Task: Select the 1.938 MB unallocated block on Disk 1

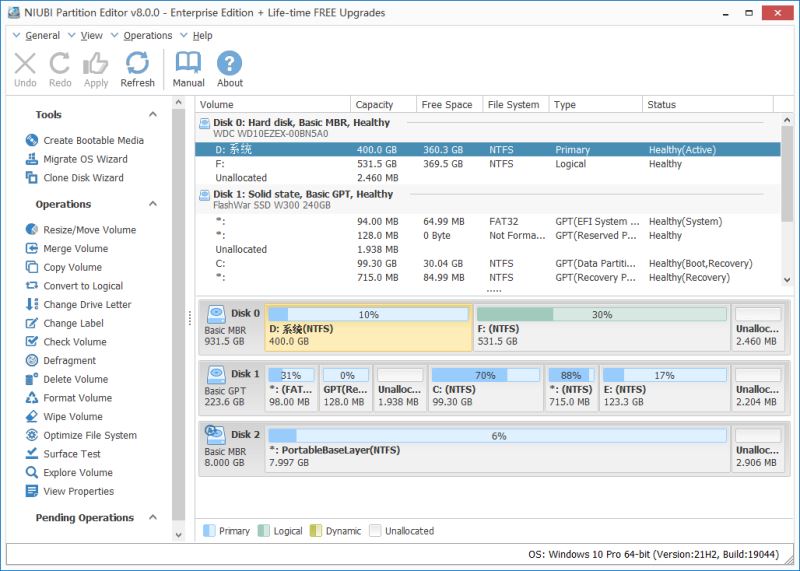Action: tap(400, 388)
